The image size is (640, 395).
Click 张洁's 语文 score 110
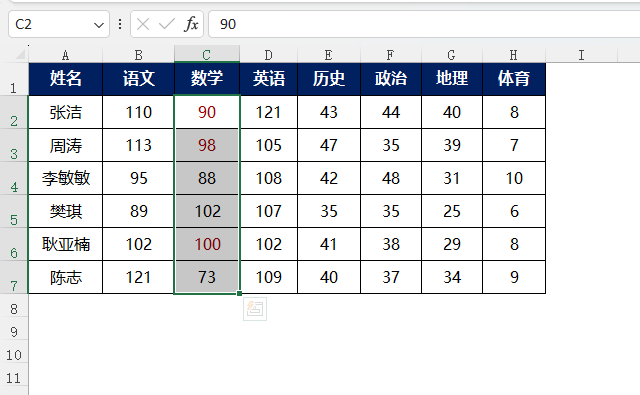(x=138, y=112)
